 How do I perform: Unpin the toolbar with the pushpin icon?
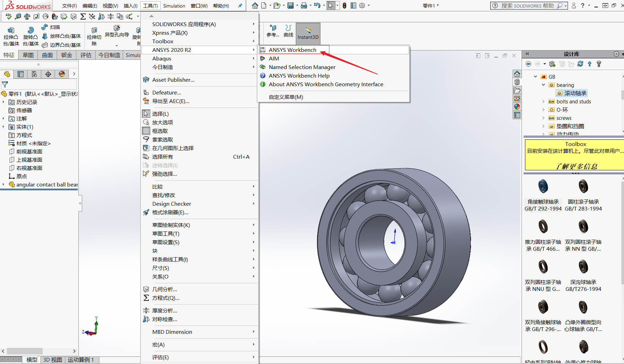pos(240,5)
